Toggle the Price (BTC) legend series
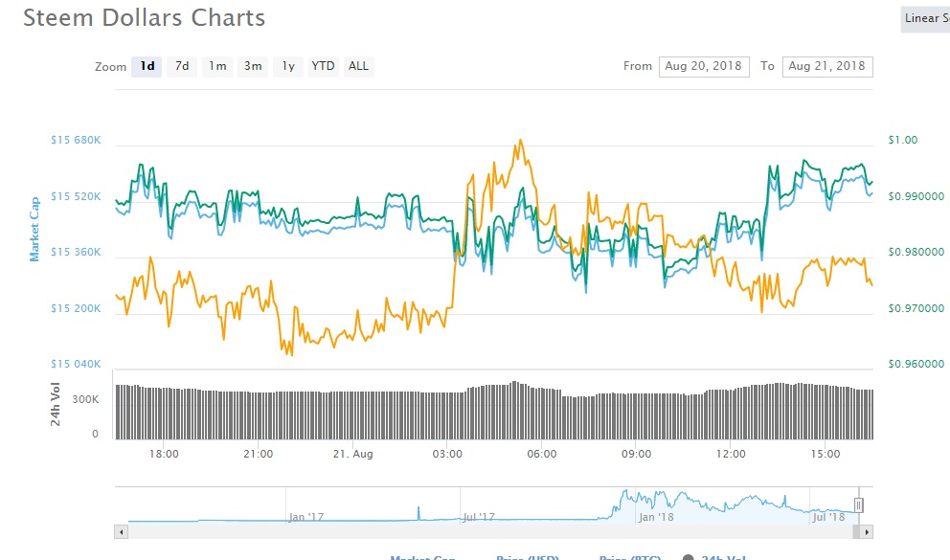950x560 pixels. 629,557
